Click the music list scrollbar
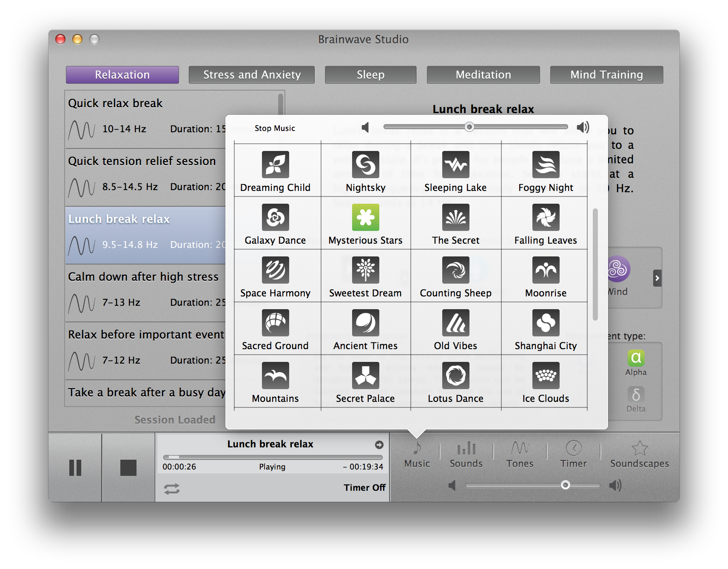Viewport: 728px width, 569px height. tap(595, 264)
